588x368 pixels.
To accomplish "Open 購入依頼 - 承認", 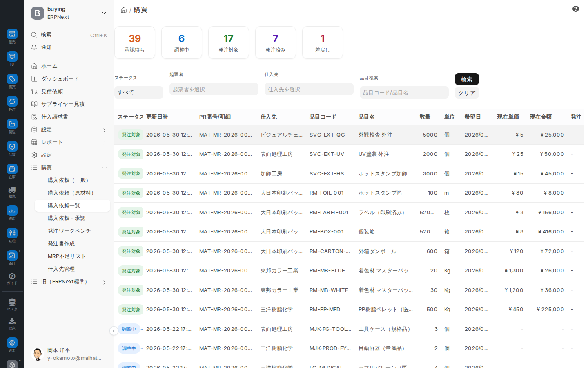I will [67, 218].
